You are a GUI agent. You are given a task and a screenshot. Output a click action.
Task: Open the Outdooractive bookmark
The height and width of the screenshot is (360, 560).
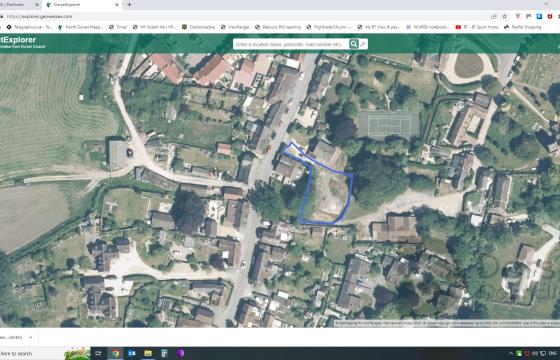199,27
